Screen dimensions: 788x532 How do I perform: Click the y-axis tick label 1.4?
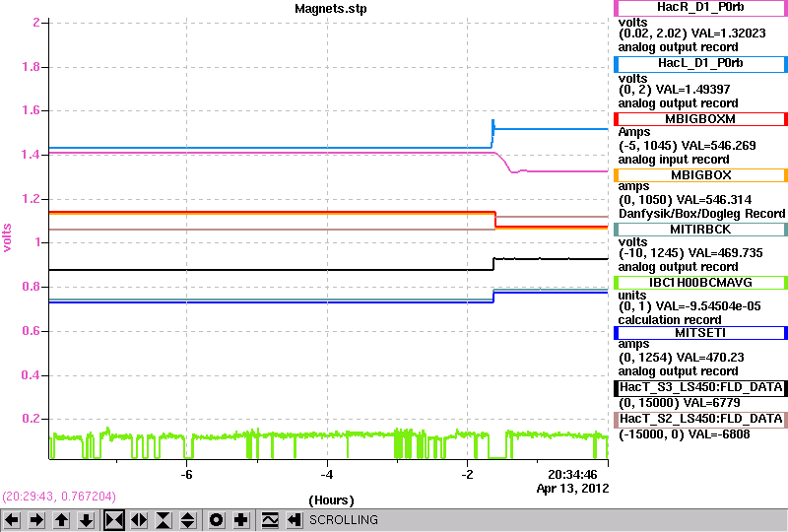[32, 155]
